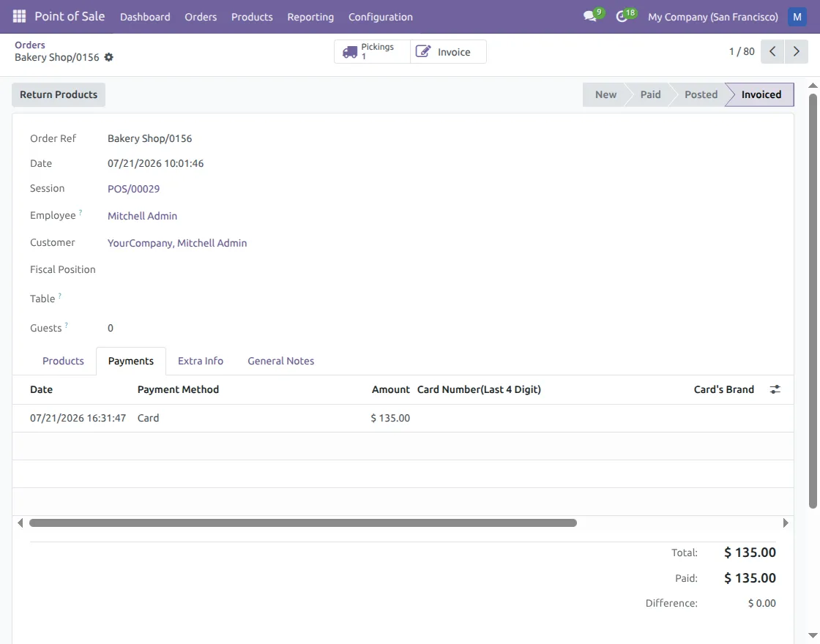Open the Reporting menu
Viewport: 820px width, 644px height.
pos(310,17)
